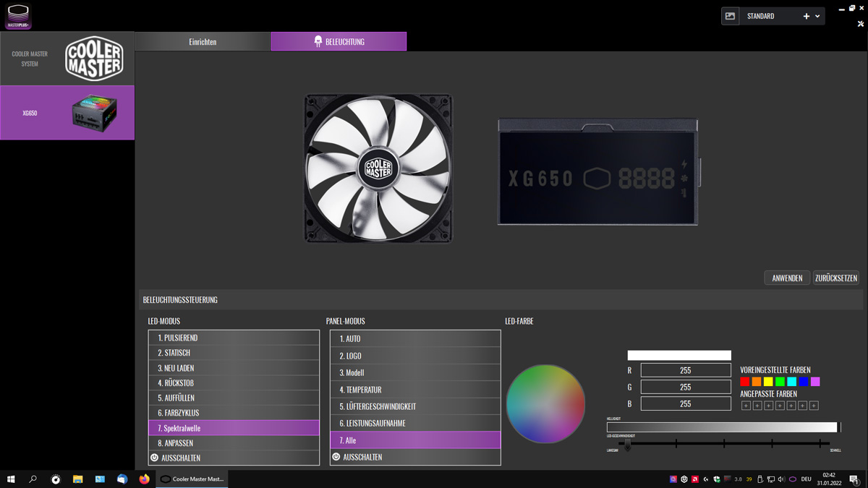Select LED mode 6. FARBZYKLUS
Viewport: 868px width, 488px height.
pyautogui.click(x=234, y=413)
